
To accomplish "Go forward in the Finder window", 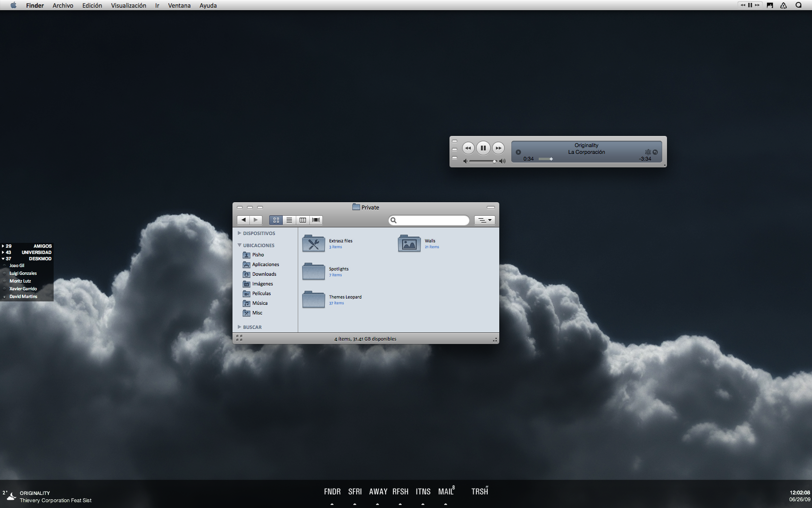I will pyautogui.click(x=256, y=220).
